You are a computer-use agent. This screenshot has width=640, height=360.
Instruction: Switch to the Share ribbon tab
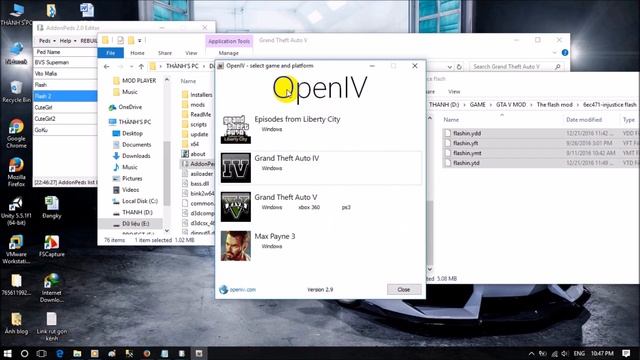pyautogui.click(x=165, y=53)
